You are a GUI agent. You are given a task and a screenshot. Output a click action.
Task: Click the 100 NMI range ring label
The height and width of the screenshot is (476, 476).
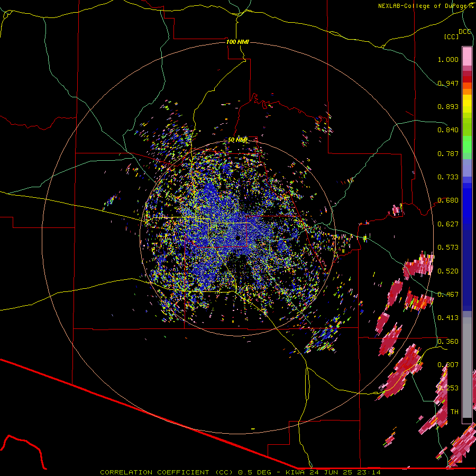tap(237, 42)
